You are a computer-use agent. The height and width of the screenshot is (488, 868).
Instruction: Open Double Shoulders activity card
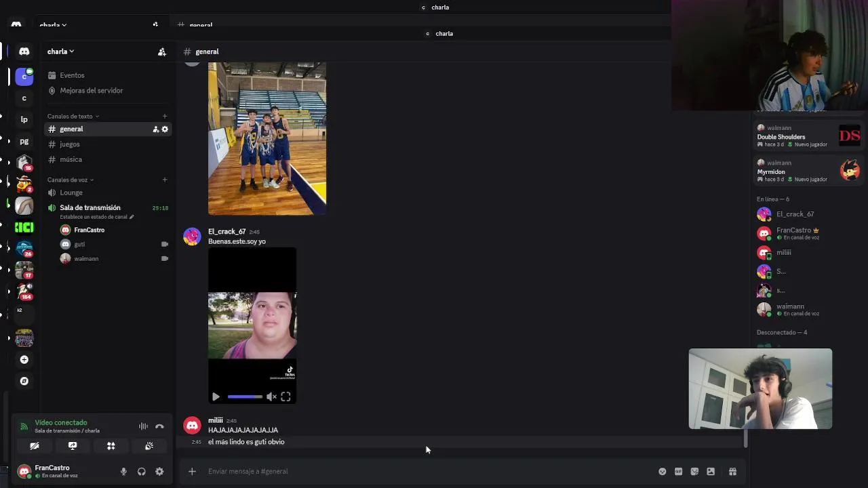pos(808,136)
